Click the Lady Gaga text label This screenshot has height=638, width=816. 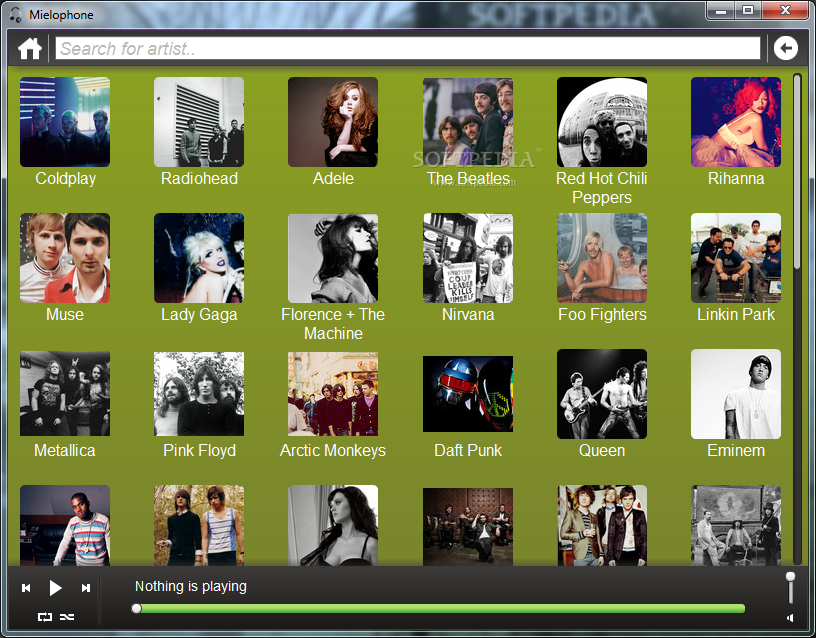pyautogui.click(x=199, y=315)
